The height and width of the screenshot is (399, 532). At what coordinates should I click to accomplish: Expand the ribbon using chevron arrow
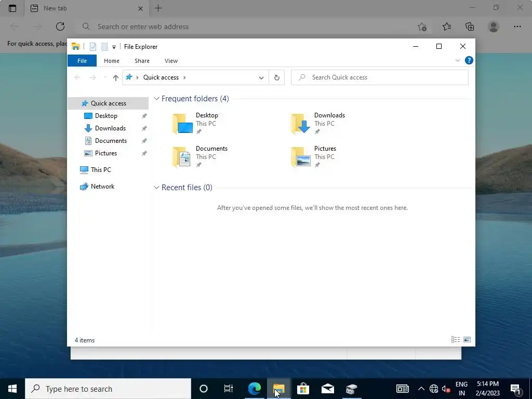[457, 60]
